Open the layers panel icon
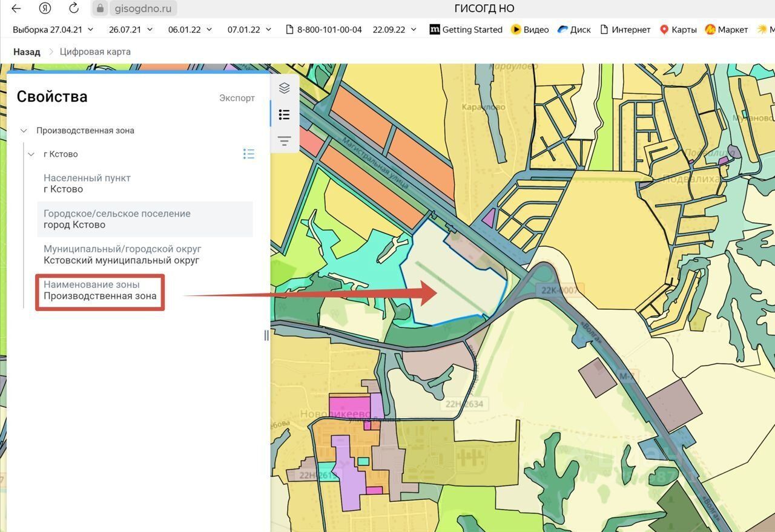This screenshot has width=775, height=532. 284,88
